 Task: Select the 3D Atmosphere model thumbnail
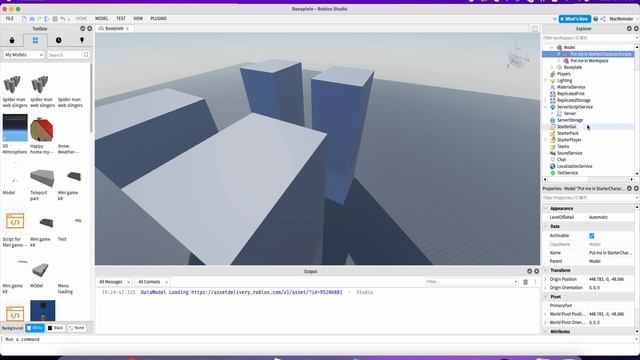pyautogui.click(x=15, y=128)
